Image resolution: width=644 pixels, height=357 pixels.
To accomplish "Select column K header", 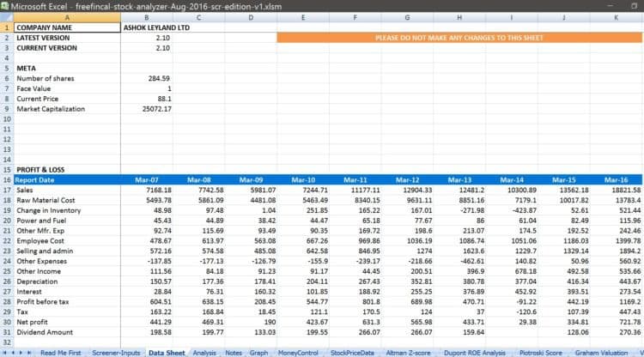I will point(616,18).
